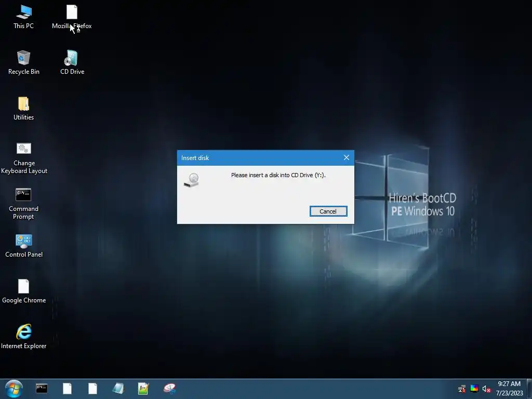Open the Utilities folder icon

click(23, 109)
